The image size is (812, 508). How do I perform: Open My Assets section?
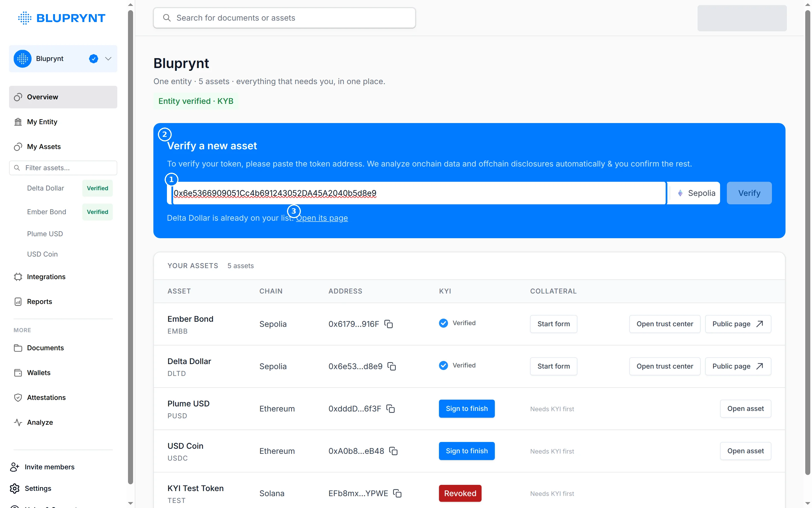(63, 146)
